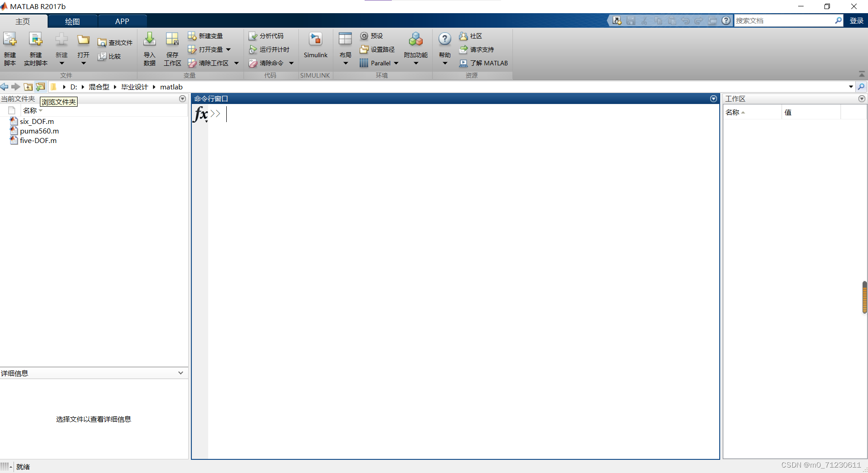Click the Browse for folder icon
Screen dimensions: 868x473
tap(40, 87)
